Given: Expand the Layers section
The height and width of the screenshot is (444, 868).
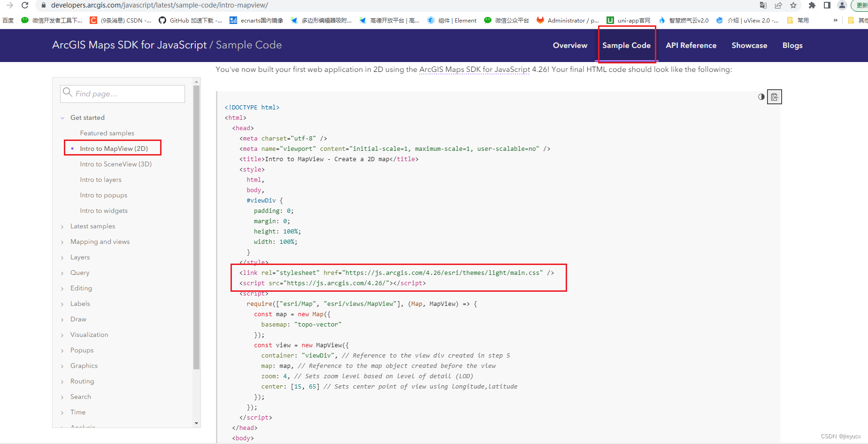Looking at the screenshot, I should click(x=62, y=257).
